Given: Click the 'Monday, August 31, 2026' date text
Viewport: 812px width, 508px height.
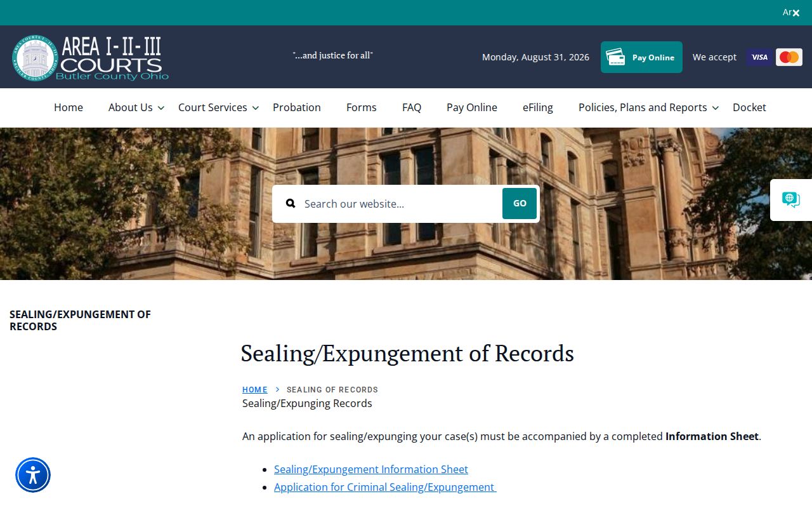Looking at the screenshot, I should [535, 57].
